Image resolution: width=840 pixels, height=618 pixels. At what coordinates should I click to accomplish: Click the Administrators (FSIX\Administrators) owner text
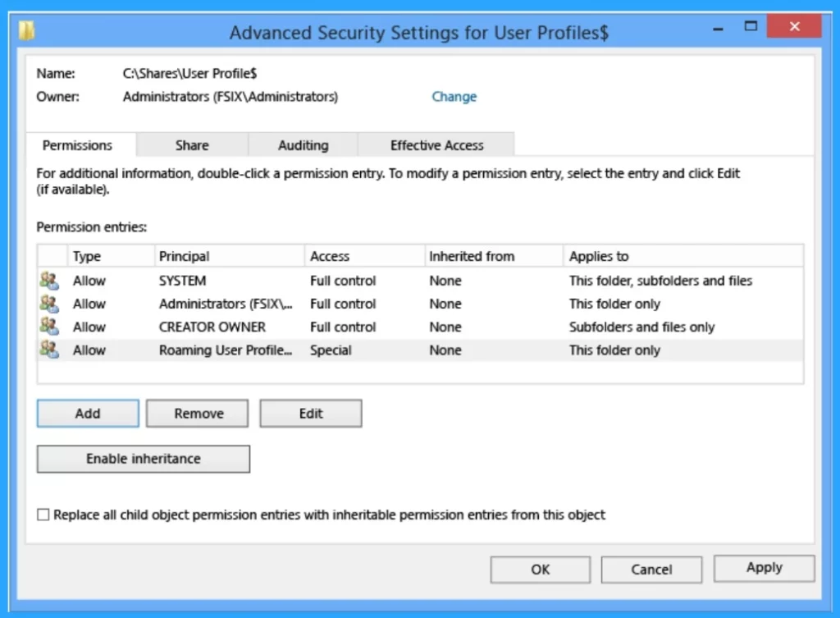tap(231, 97)
